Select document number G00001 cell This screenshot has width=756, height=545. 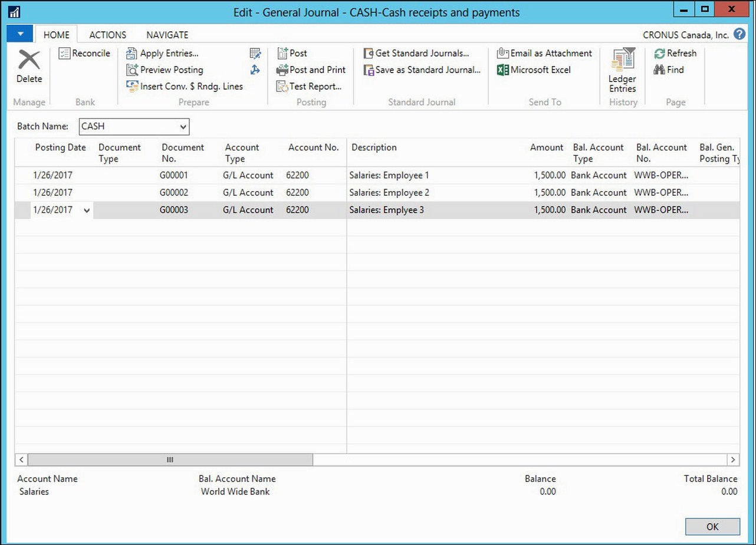tap(174, 175)
